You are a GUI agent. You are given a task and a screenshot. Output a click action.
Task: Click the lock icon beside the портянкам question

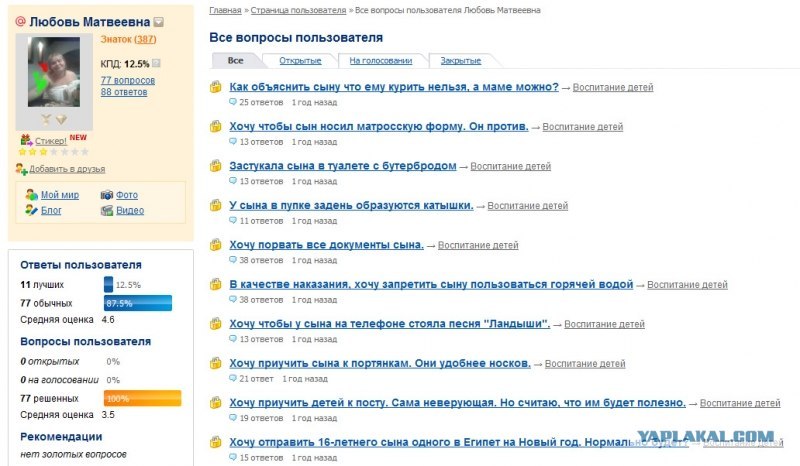pyautogui.click(x=216, y=363)
